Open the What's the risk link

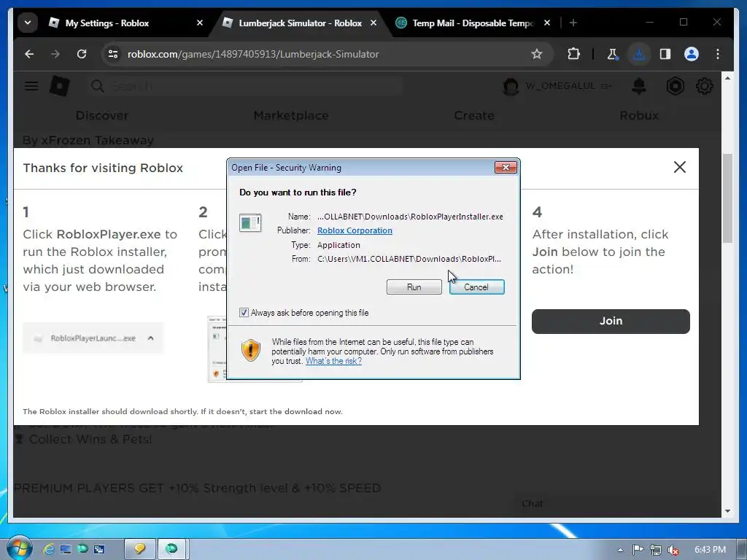[x=333, y=361]
